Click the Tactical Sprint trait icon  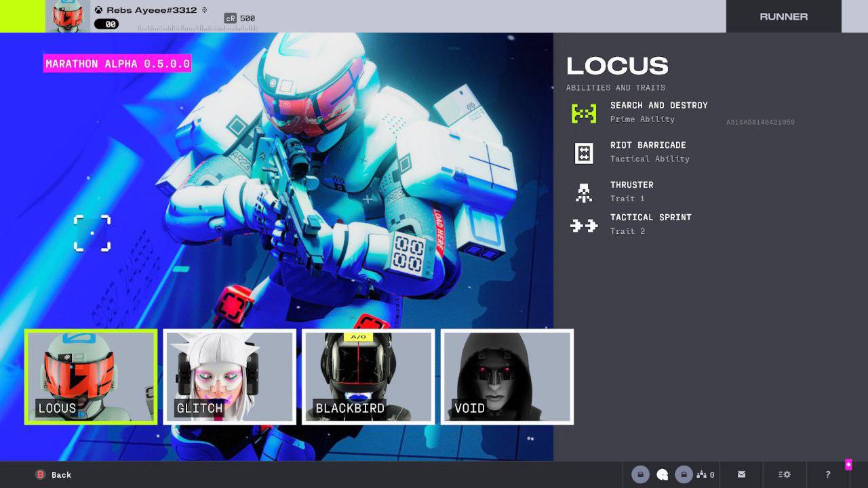584,226
